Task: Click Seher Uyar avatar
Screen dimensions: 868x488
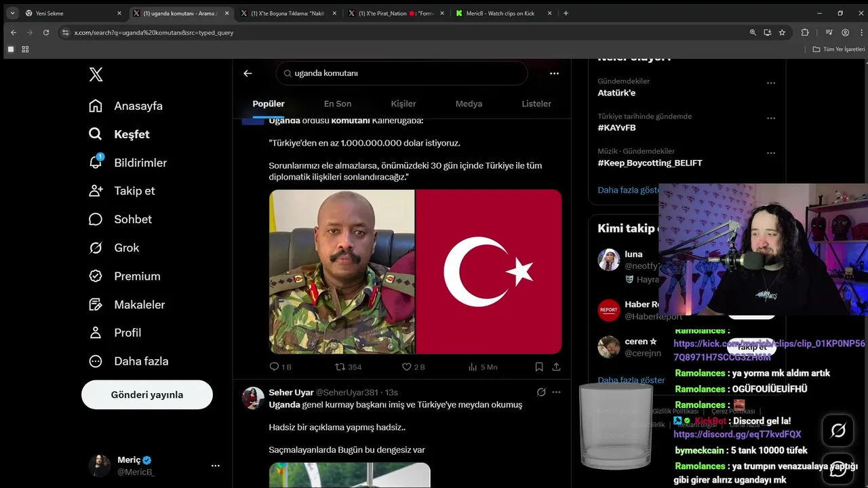Action: click(253, 398)
